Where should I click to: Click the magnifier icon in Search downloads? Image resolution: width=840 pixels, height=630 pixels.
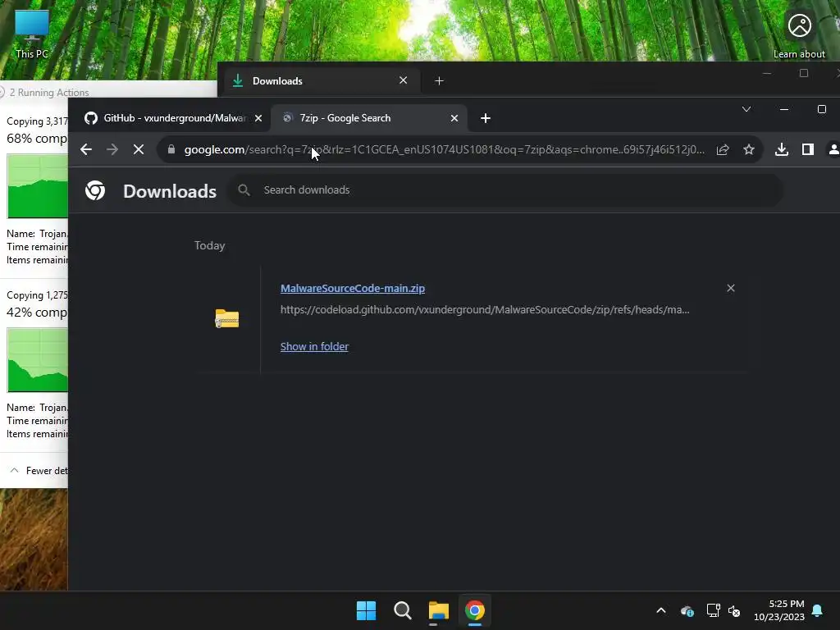pyautogui.click(x=244, y=190)
